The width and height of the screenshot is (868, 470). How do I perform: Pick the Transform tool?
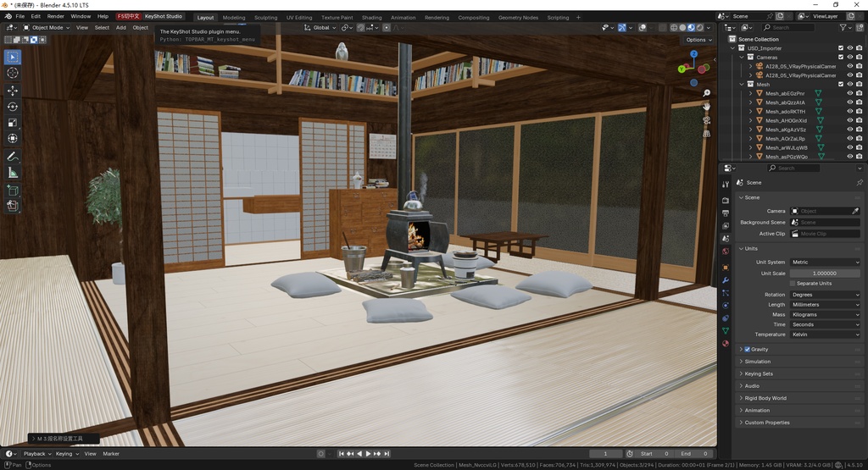12,139
